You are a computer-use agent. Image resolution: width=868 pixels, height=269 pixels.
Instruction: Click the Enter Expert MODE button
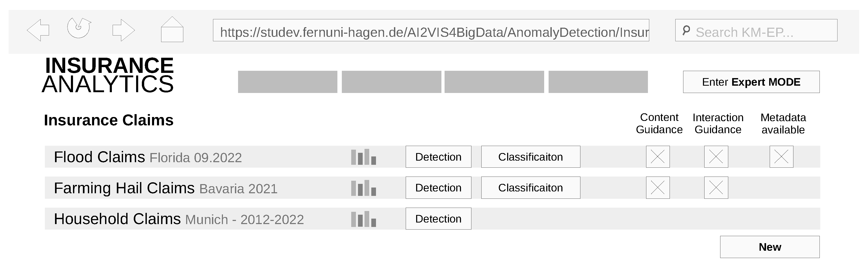(x=751, y=82)
